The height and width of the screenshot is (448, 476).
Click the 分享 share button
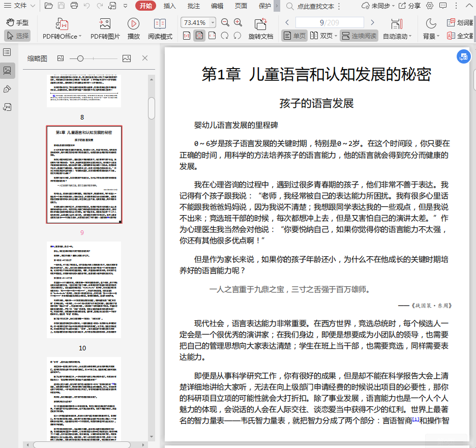[409, 6]
